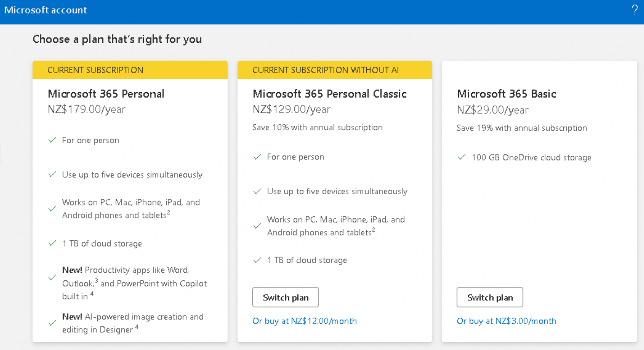Click 1 TB of cloud storage in Classic plan
The height and width of the screenshot is (350, 644).
point(307,260)
